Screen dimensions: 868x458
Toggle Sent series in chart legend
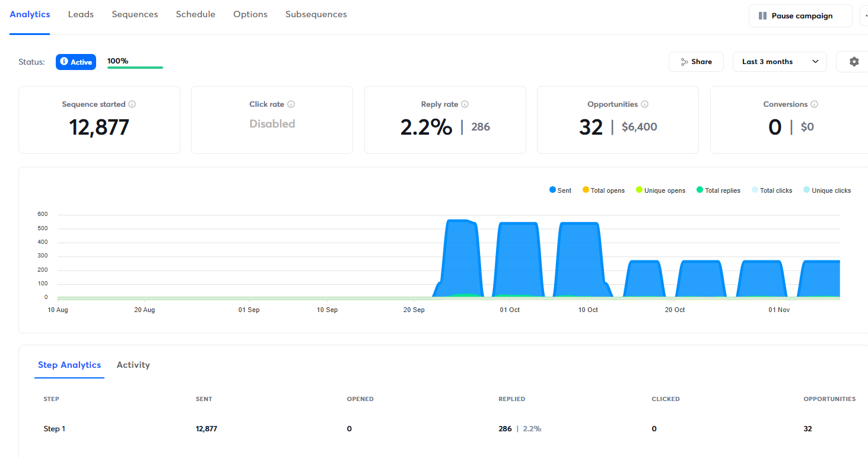tap(560, 190)
